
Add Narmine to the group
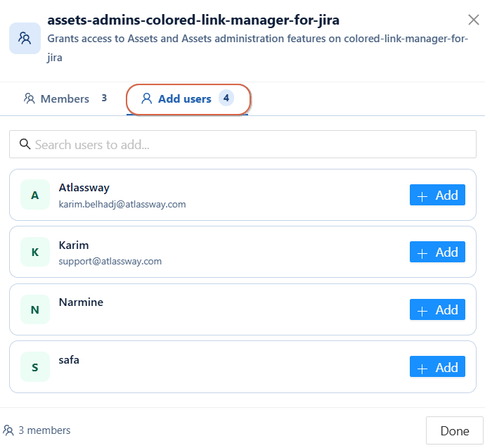(437, 309)
